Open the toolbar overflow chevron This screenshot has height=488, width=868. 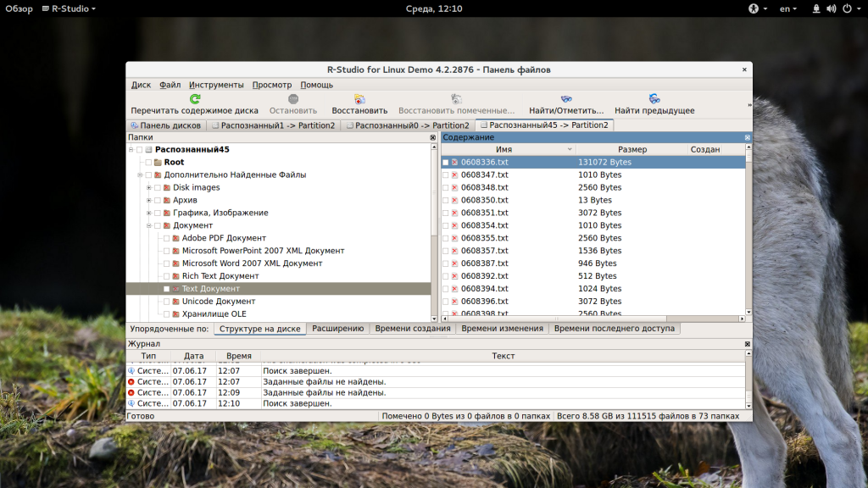click(748, 105)
